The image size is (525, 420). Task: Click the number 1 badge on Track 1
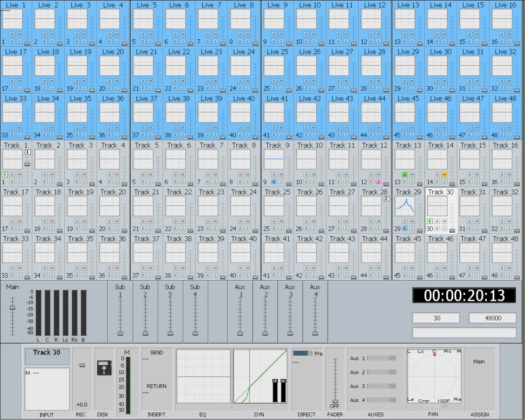27,152
